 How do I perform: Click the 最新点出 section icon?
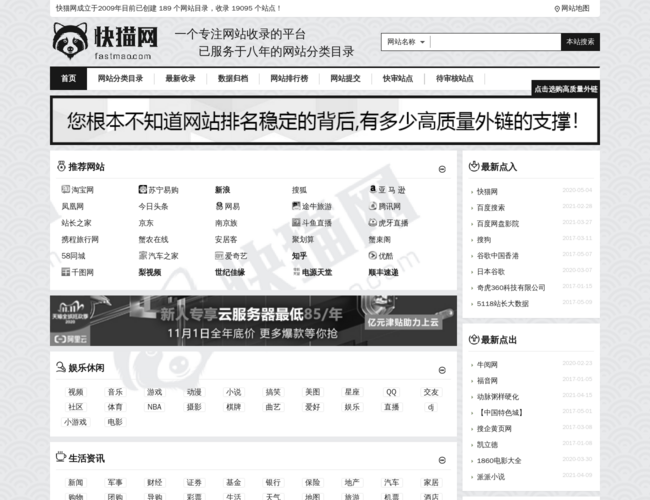click(x=474, y=339)
